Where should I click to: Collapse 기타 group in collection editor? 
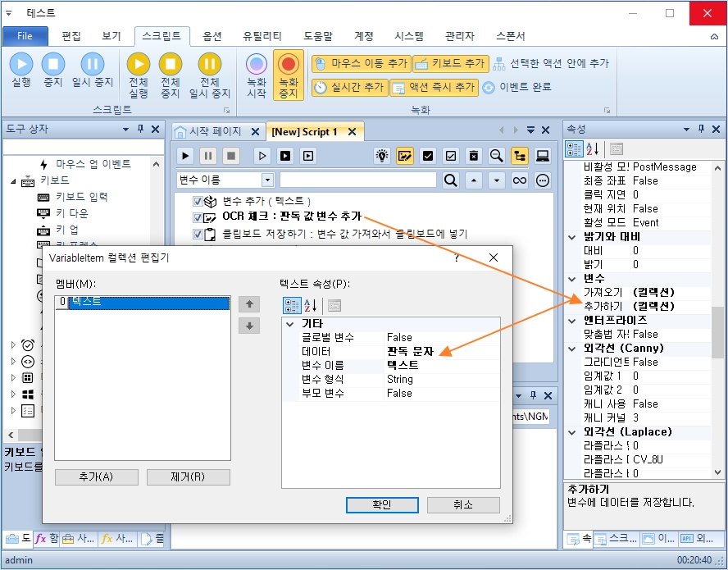[290, 324]
